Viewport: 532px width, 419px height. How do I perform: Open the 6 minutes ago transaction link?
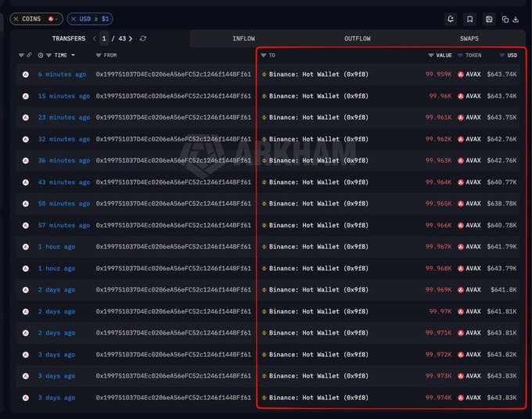(x=62, y=74)
